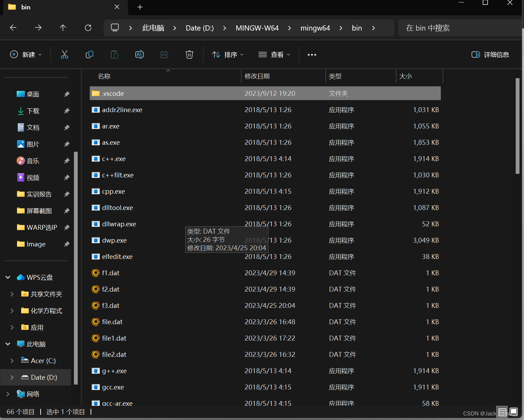Toggle the 详细信息 details pane
Image resolution: width=524 pixels, height=420 pixels.
(x=490, y=54)
